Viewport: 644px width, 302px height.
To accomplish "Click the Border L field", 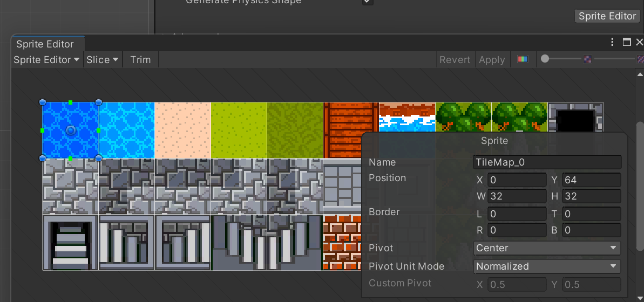I will 517,214.
